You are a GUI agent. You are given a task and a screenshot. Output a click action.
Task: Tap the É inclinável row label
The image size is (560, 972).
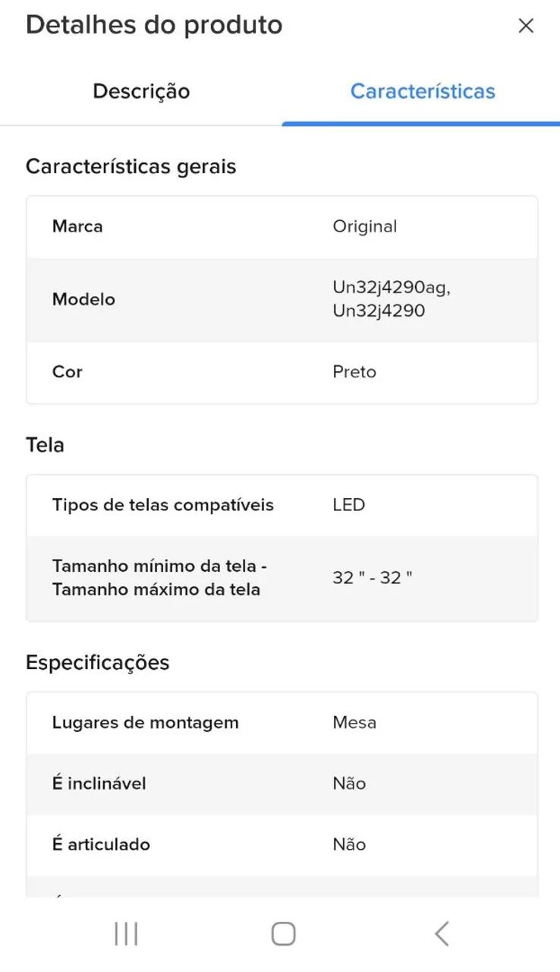click(x=99, y=784)
